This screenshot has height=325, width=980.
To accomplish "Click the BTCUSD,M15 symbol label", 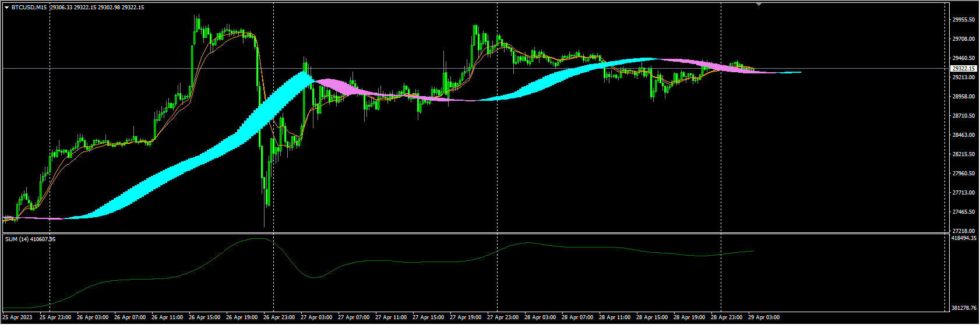I will [30, 8].
